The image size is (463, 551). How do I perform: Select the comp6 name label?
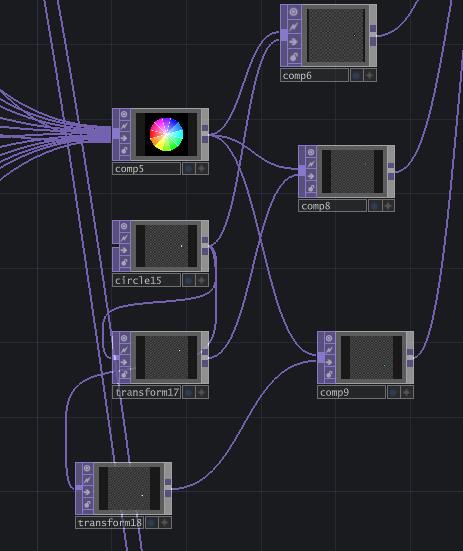pyautogui.click(x=314, y=75)
